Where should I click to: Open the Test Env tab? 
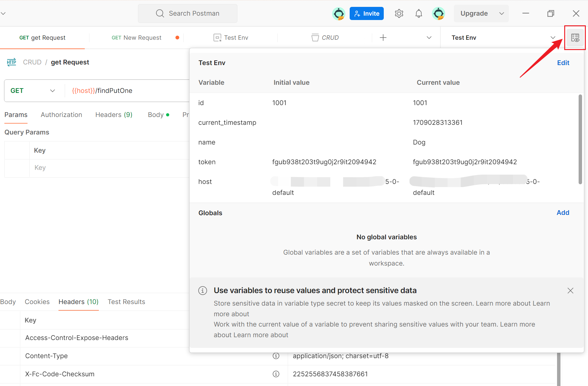(x=231, y=38)
